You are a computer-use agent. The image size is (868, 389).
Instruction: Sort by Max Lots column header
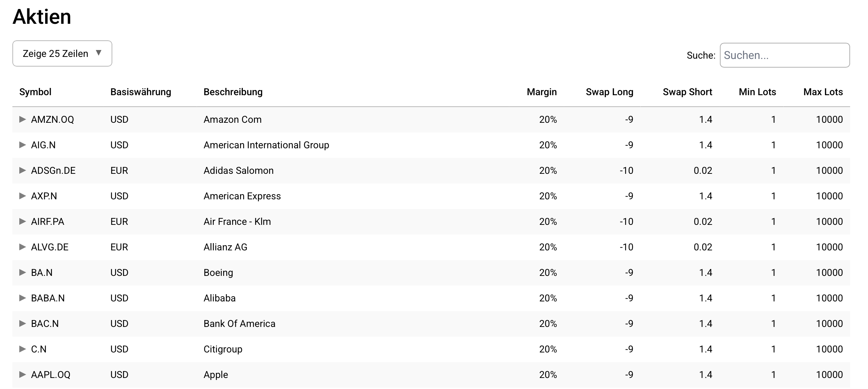coord(823,92)
